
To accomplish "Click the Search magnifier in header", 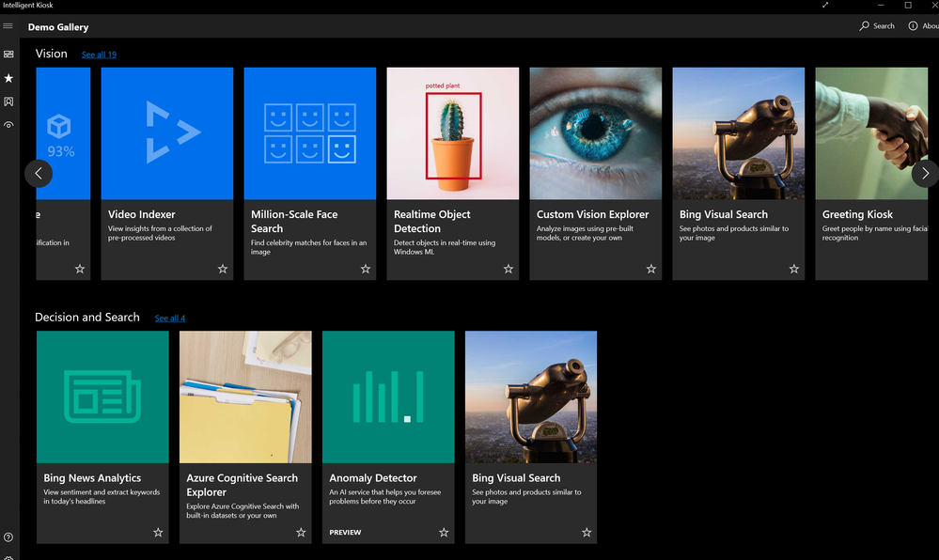I will pyautogui.click(x=877, y=25).
